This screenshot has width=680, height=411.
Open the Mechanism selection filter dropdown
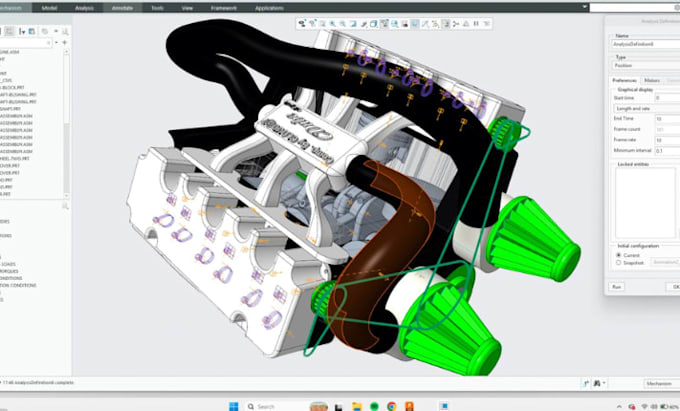click(x=661, y=383)
